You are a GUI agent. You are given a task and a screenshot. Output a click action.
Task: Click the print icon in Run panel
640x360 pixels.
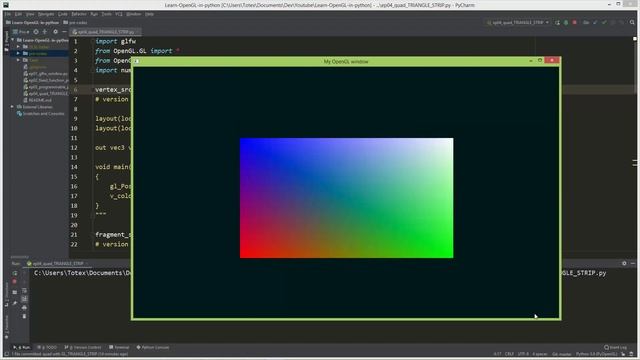(x=24, y=307)
